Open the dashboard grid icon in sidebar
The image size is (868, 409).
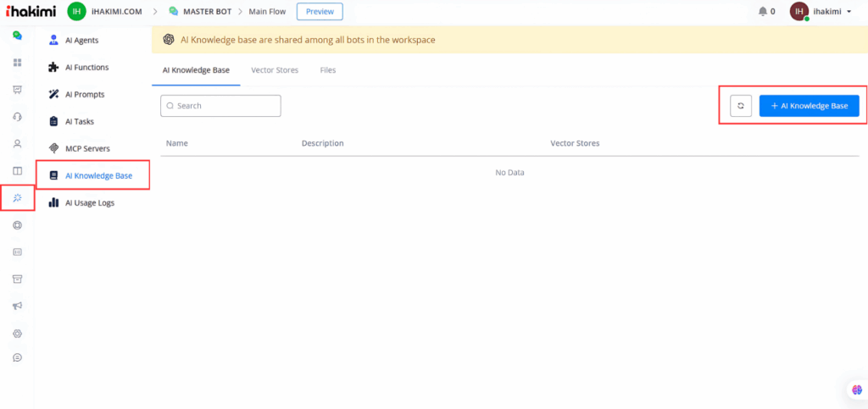pyautogui.click(x=17, y=63)
